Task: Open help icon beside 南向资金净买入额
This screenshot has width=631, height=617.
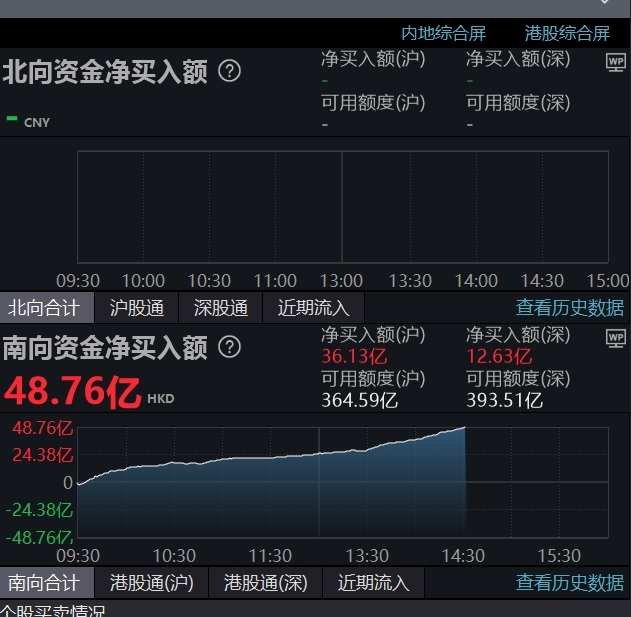Action: pyautogui.click(x=229, y=347)
